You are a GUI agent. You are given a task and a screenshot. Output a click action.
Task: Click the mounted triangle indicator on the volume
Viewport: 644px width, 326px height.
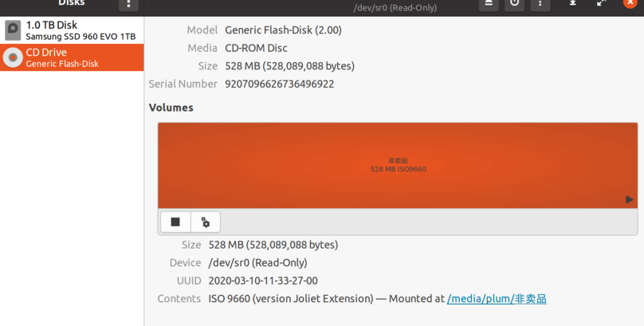point(629,199)
